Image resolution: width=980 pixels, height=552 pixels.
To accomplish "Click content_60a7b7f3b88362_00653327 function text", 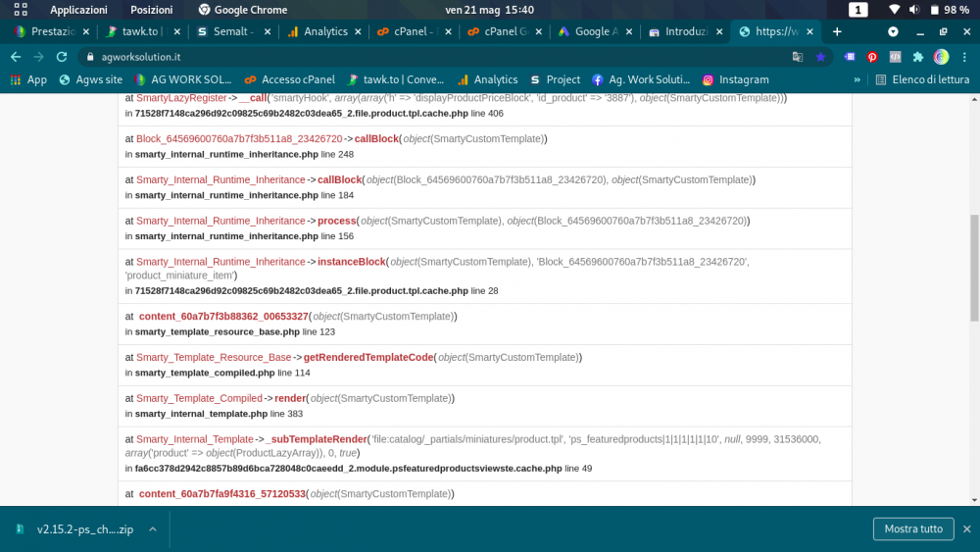I will [x=223, y=317].
